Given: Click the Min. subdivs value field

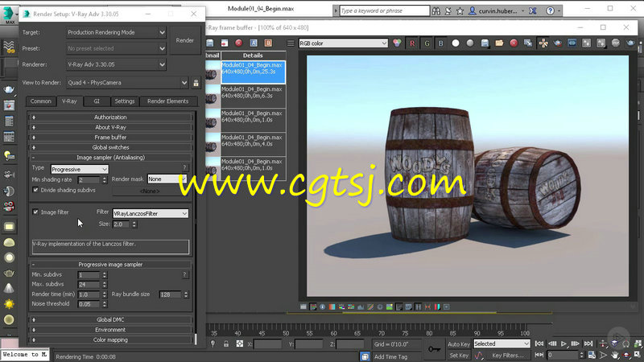Looking at the screenshot, I should pos(89,274).
